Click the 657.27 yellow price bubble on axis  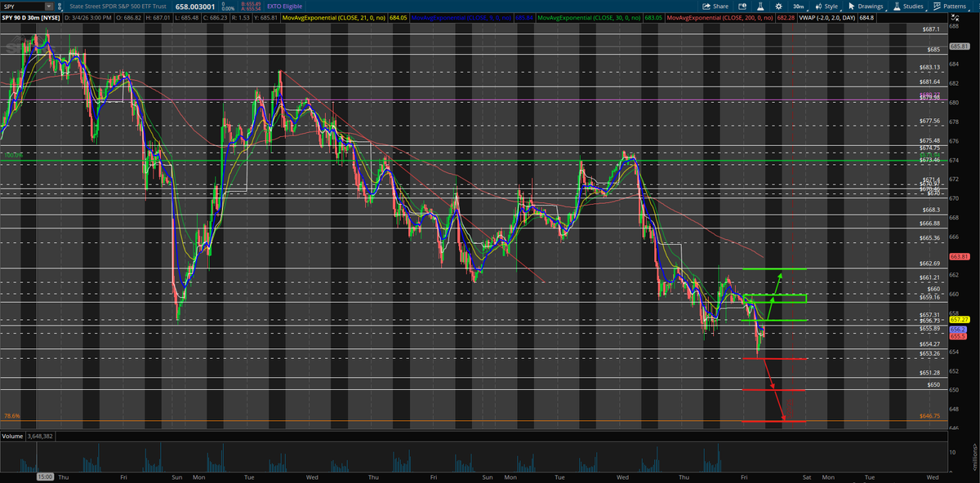point(959,320)
